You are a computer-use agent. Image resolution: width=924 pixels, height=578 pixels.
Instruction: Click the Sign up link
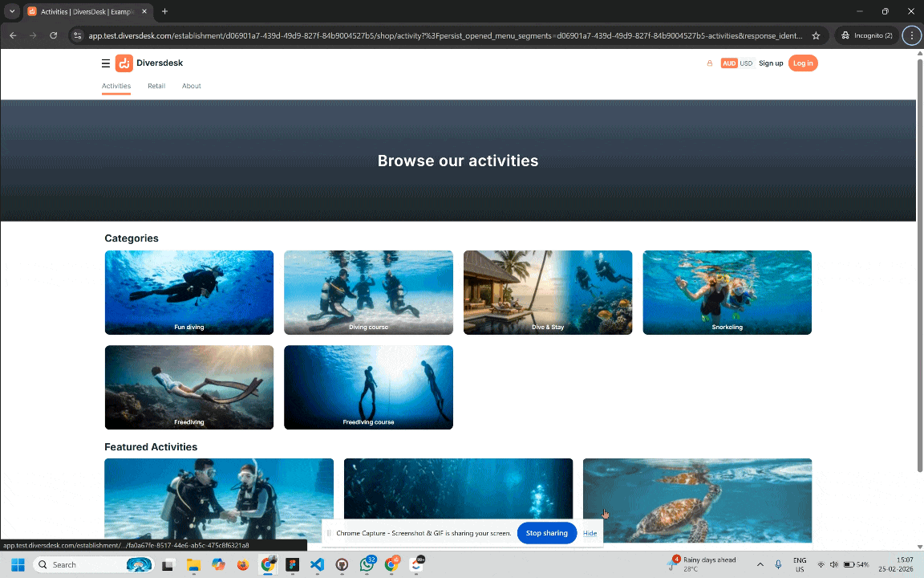(x=771, y=63)
